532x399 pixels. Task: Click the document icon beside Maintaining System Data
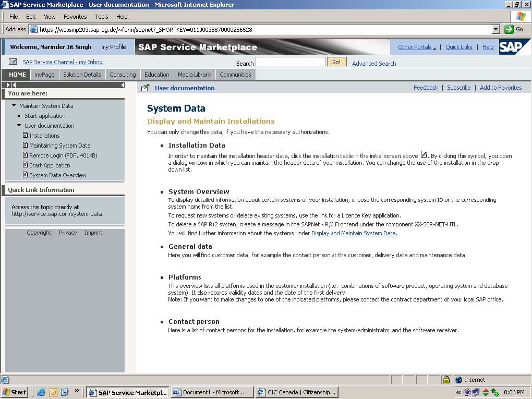coord(25,145)
